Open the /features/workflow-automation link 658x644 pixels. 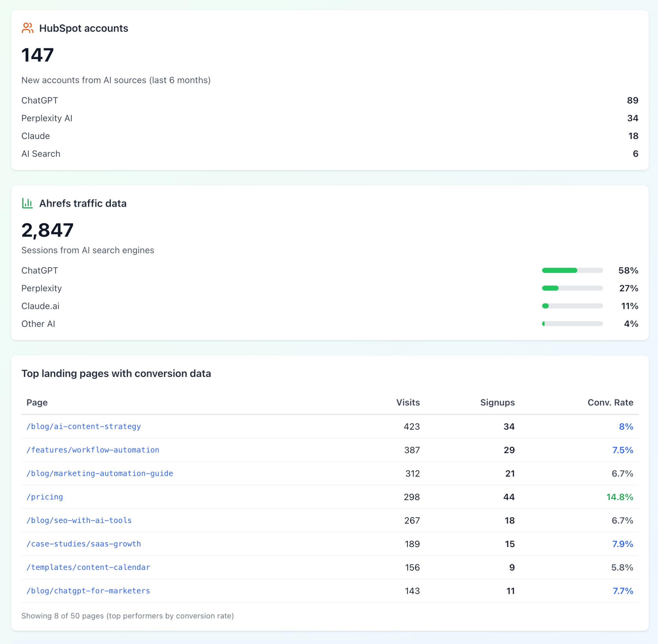point(93,450)
